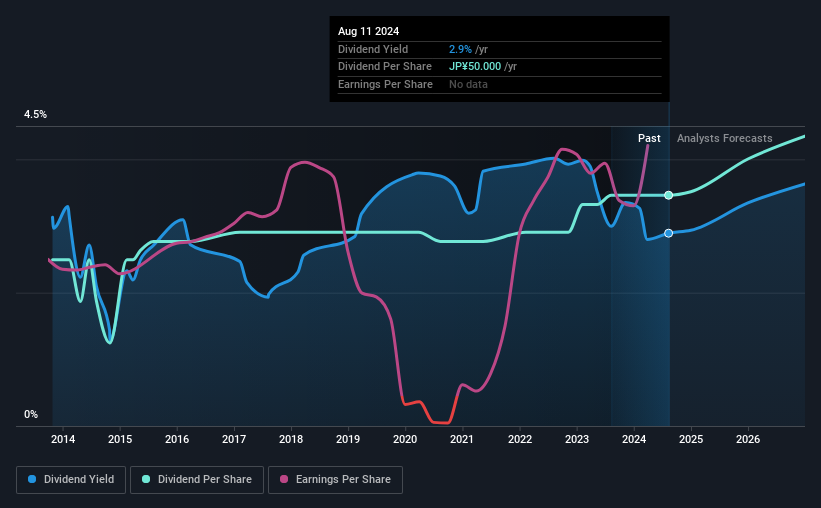Screen dimensions: 821x508
Task: Click the tooltip 'Earnings Per Share' row label
Action: coord(385,84)
